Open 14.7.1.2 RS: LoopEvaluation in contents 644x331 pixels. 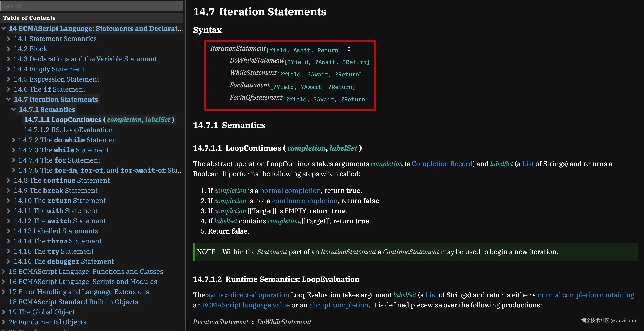pyautogui.click(x=68, y=130)
